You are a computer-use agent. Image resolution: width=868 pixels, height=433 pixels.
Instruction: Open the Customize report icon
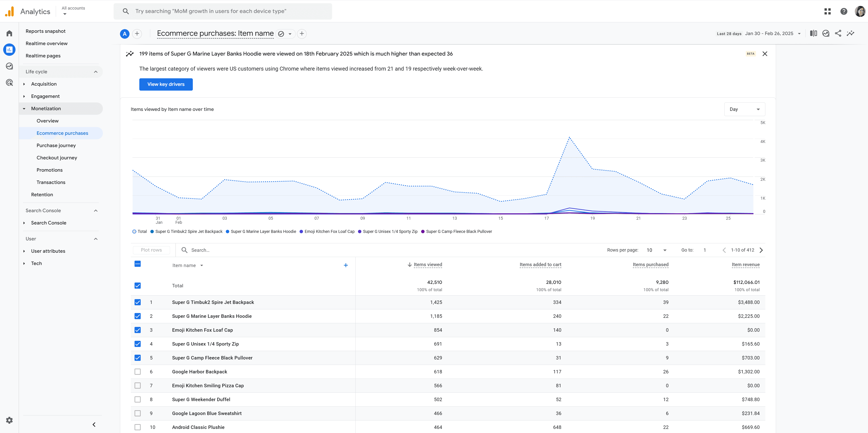(825, 33)
